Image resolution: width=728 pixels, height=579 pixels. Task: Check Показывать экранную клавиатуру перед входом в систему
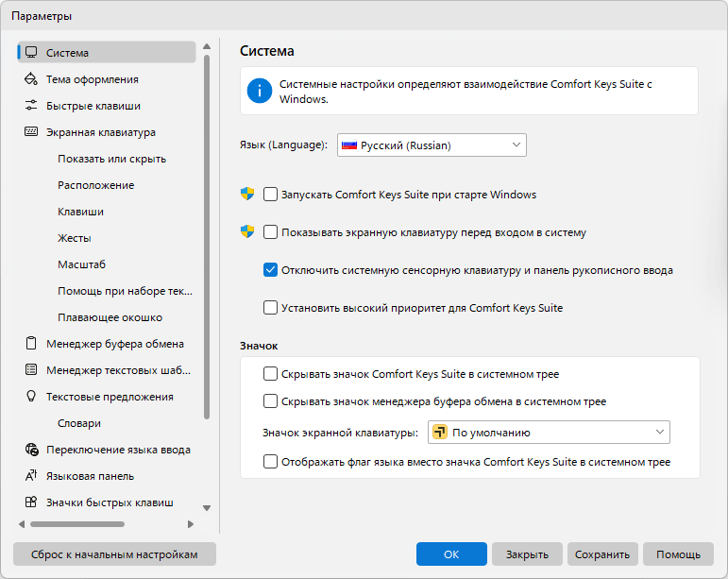click(270, 231)
